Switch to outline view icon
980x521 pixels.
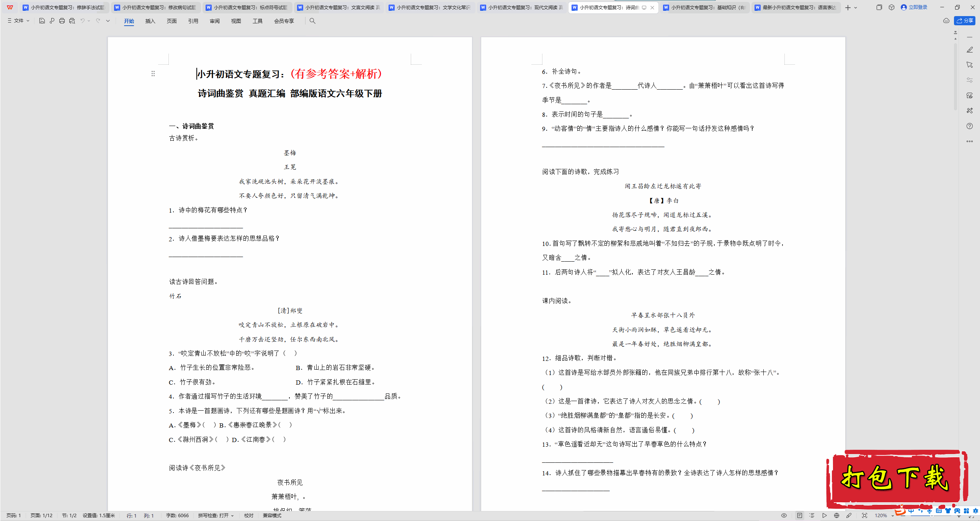coord(812,516)
